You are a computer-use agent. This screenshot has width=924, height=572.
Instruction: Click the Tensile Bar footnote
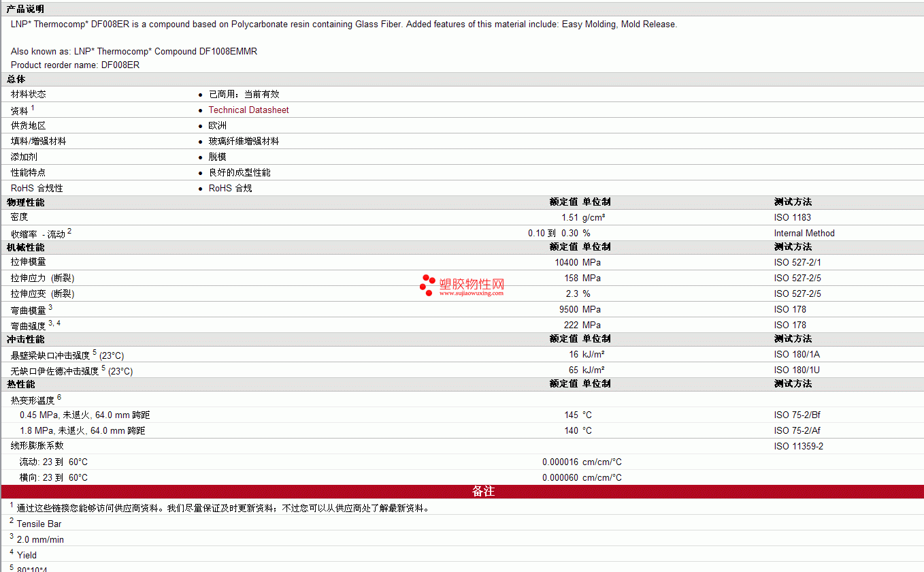pyautogui.click(x=39, y=524)
